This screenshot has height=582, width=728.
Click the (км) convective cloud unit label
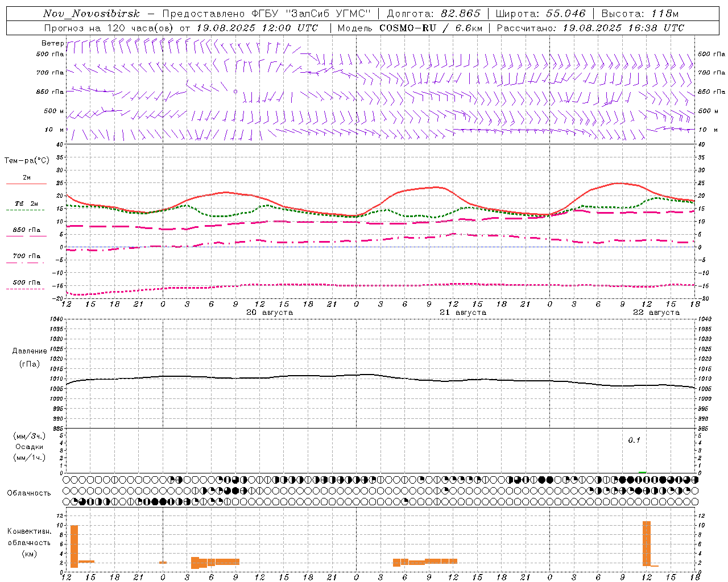(29, 554)
